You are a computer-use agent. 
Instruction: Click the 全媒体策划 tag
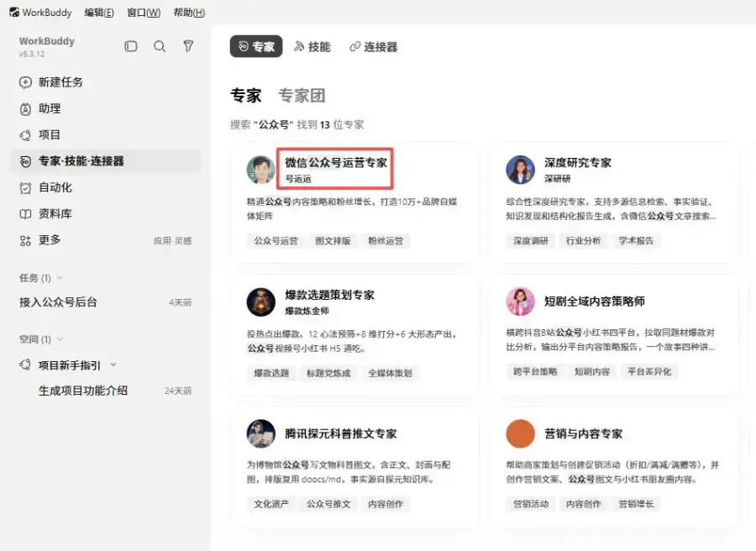390,373
